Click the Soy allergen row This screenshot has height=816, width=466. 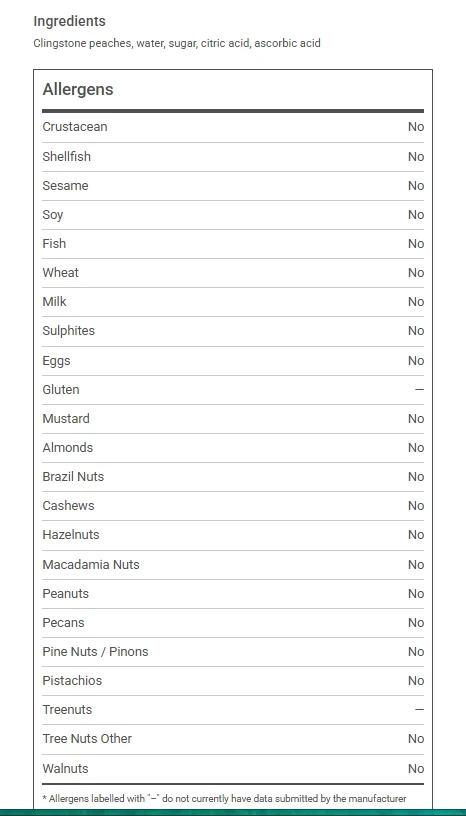pos(233,215)
